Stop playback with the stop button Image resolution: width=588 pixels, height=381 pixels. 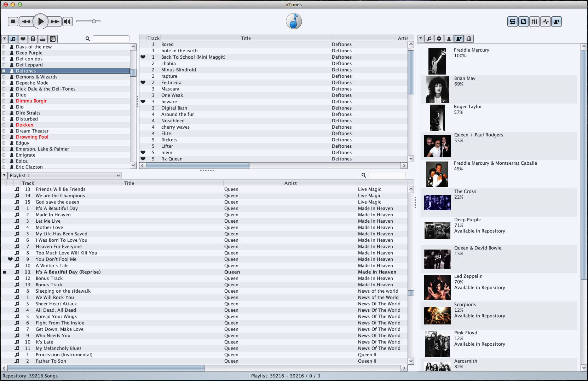[x=13, y=22]
